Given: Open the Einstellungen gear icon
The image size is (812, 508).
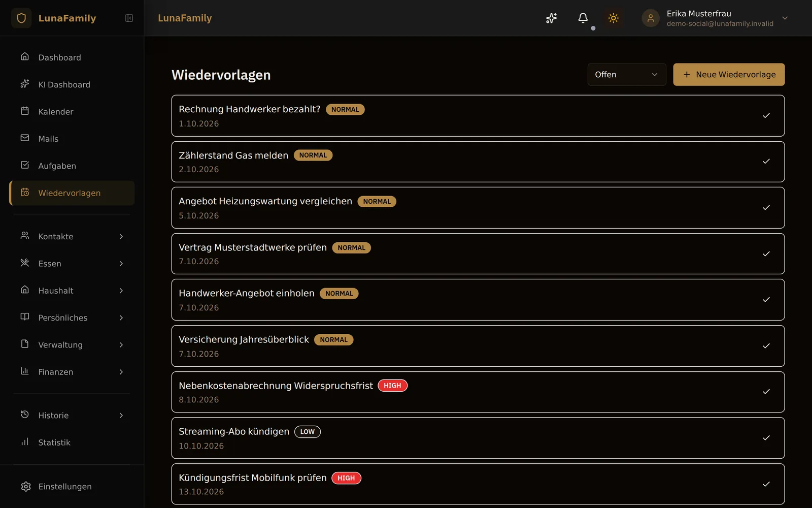Looking at the screenshot, I should pos(26,487).
